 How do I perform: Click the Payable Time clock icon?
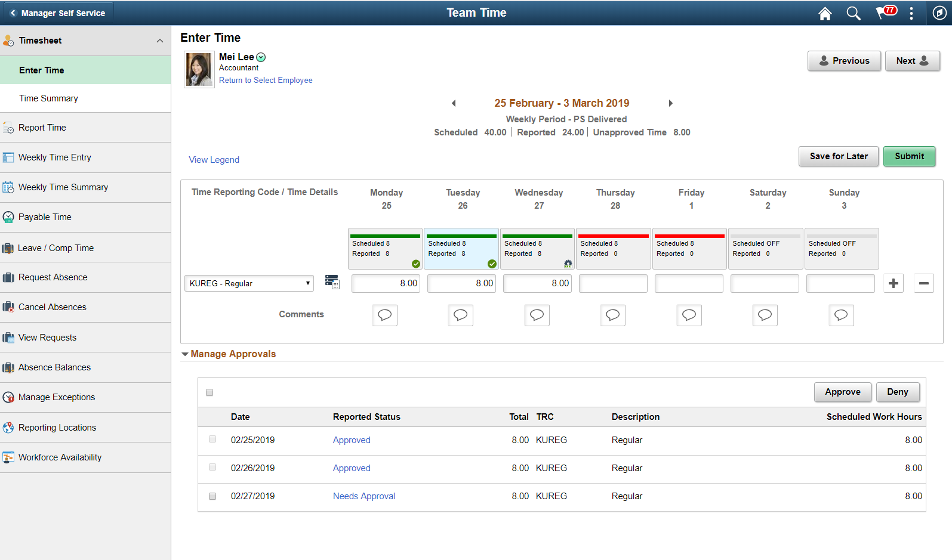pyautogui.click(x=8, y=217)
